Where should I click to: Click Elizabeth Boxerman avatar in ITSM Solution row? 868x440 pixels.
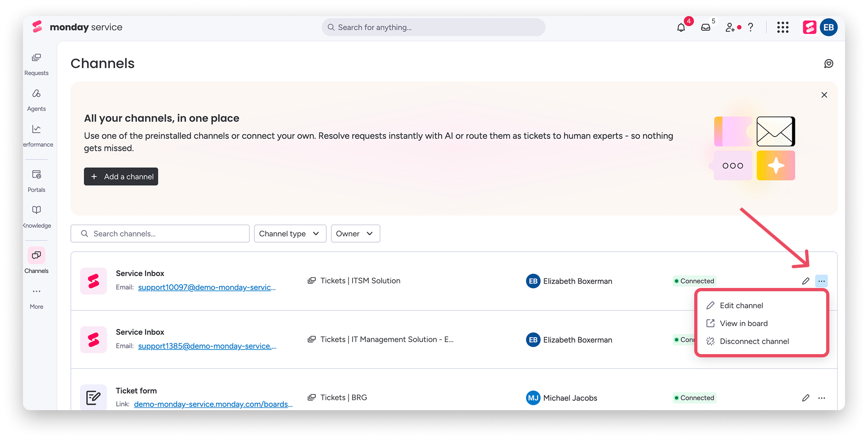pos(533,281)
